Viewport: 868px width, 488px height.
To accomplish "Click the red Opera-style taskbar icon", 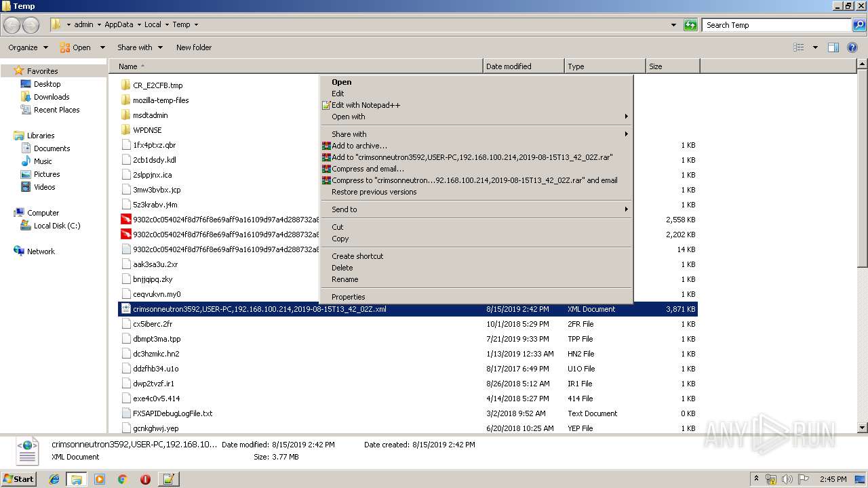I will point(145,479).
